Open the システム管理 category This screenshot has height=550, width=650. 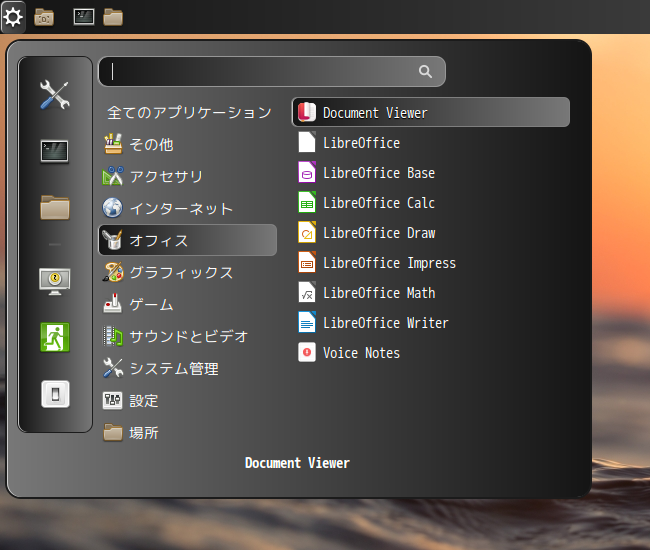point(187,368)
